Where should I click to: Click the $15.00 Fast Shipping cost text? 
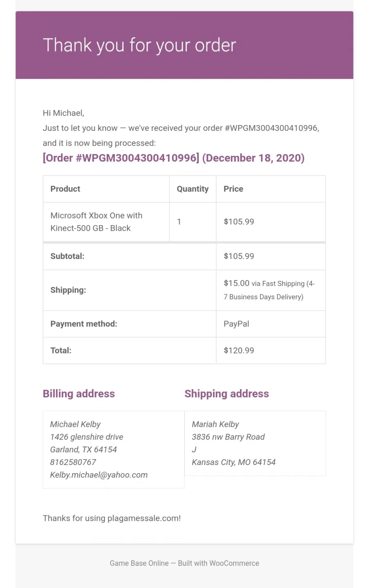tap(269, 290)
